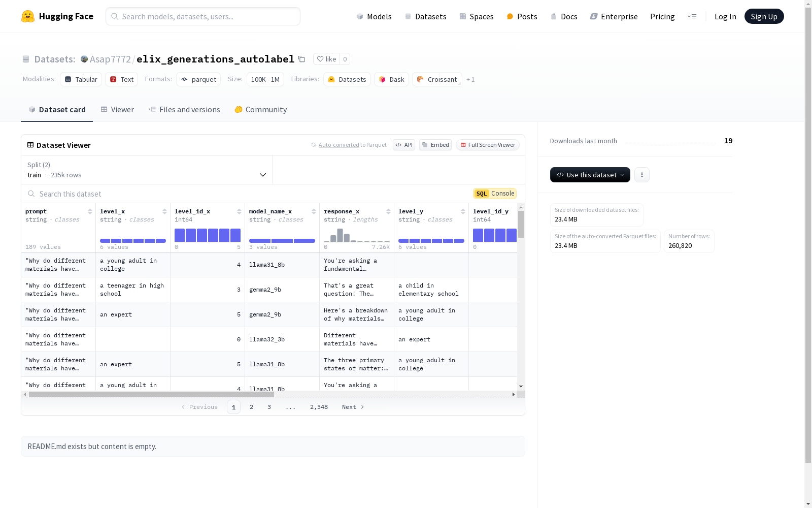Open Docs in the navigation
Viewport: 812px width, 508px height.
coord(564,16)
